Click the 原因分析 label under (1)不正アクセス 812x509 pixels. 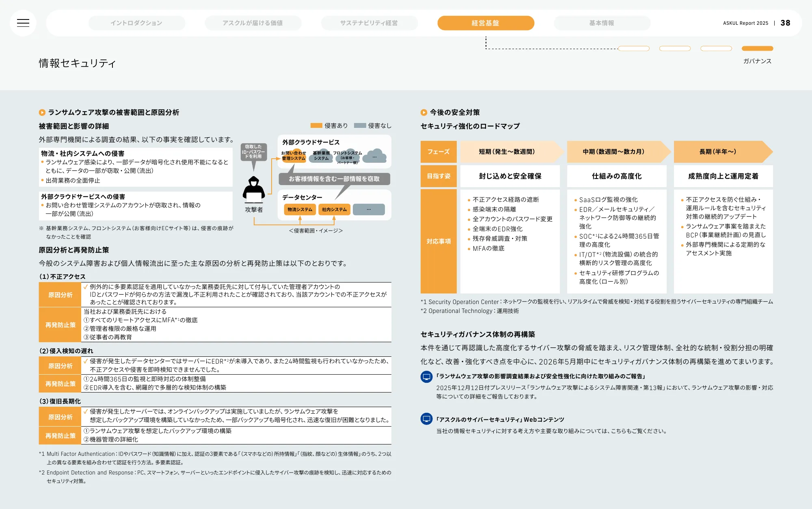tap(60, 295)
